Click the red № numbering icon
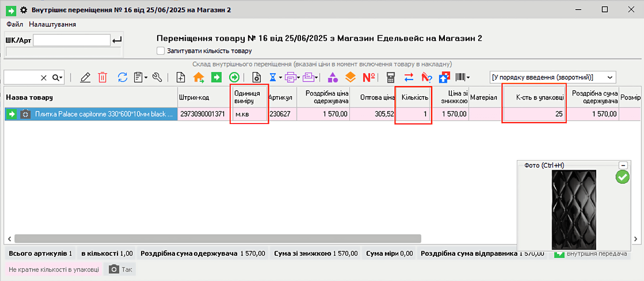 point(369,77)
